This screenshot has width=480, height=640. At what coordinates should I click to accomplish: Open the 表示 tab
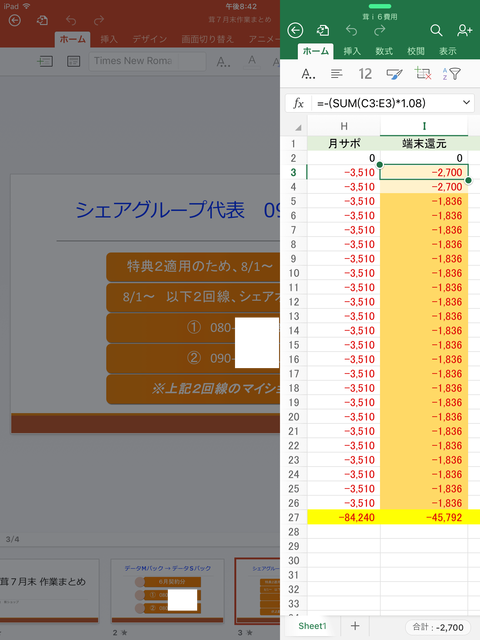click(x=448, y=51)
